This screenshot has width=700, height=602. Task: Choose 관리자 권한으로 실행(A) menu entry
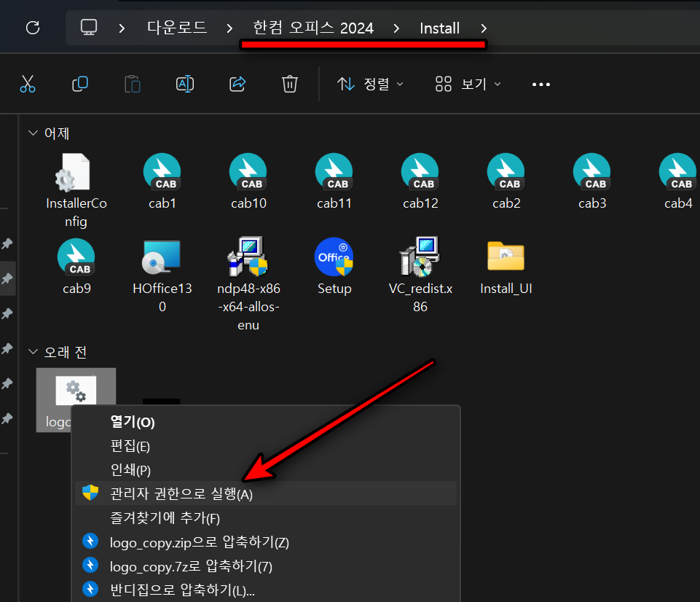(x=266, y=493)
